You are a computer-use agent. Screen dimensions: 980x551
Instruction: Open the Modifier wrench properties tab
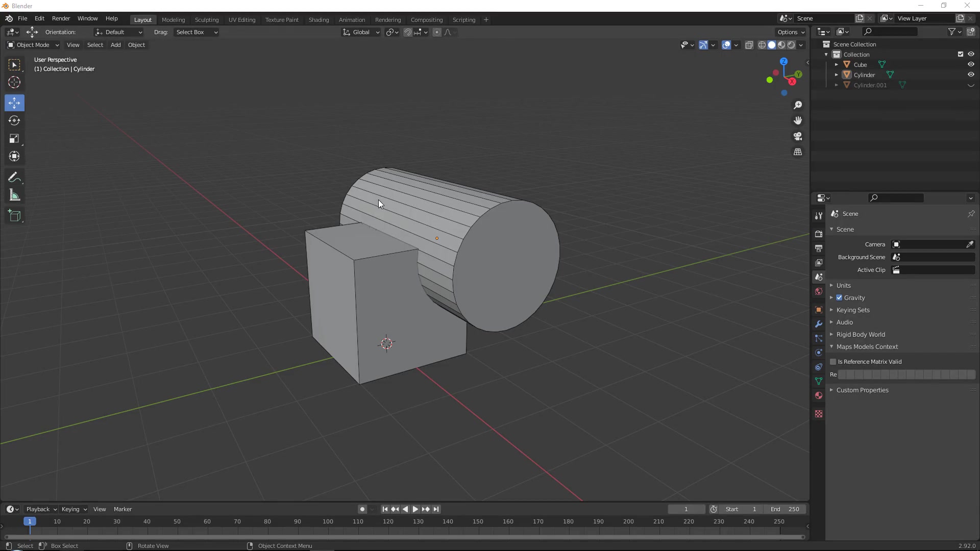819,324
